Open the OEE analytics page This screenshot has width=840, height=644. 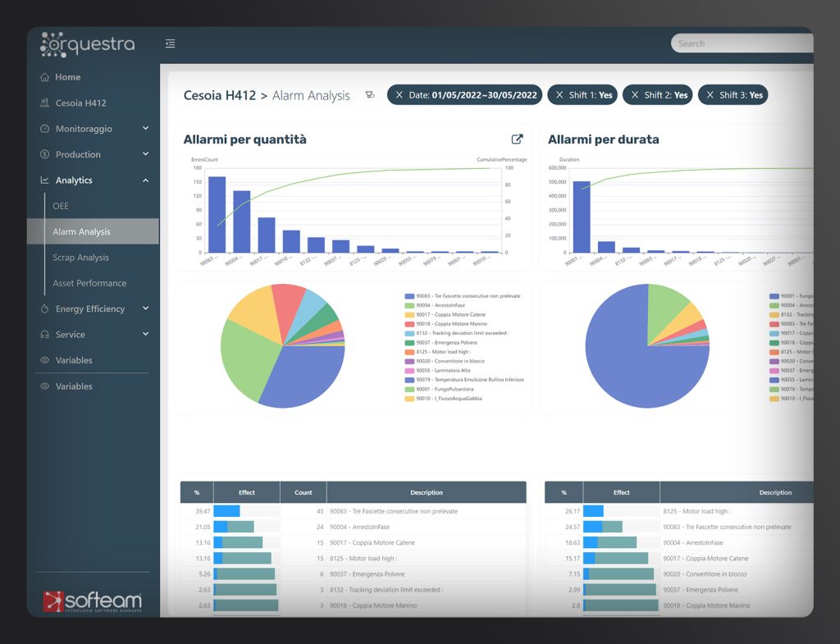click(x=61, y=206)
